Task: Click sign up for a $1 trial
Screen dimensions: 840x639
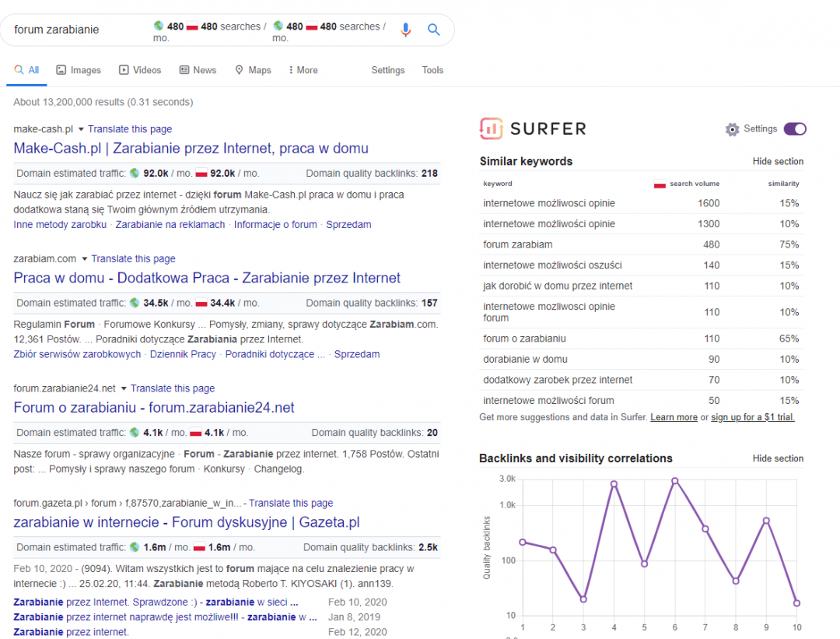Action: [x=752, y=416]
